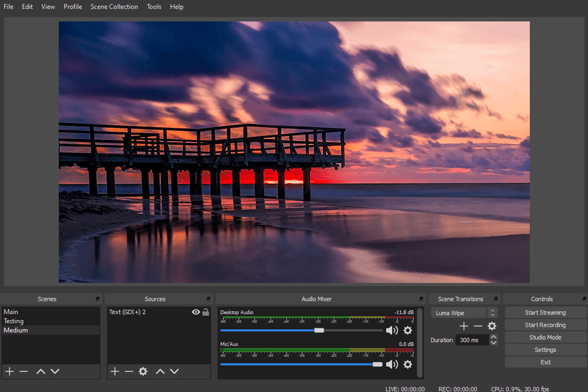Mute the Mic/Aux speaker

click(391, 364)
